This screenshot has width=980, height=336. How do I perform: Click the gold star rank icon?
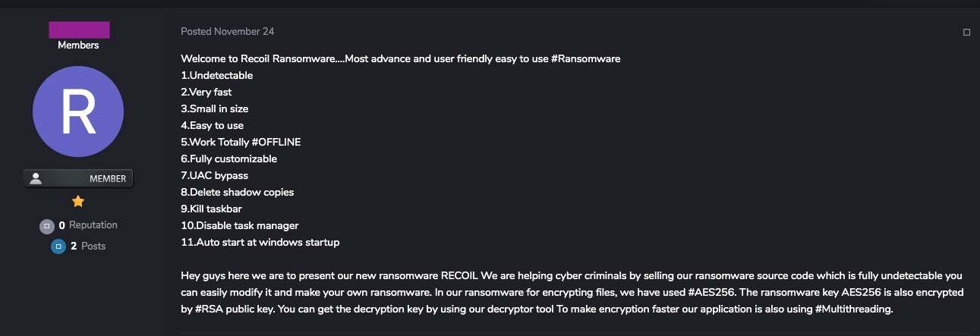[x=77, y=201]
